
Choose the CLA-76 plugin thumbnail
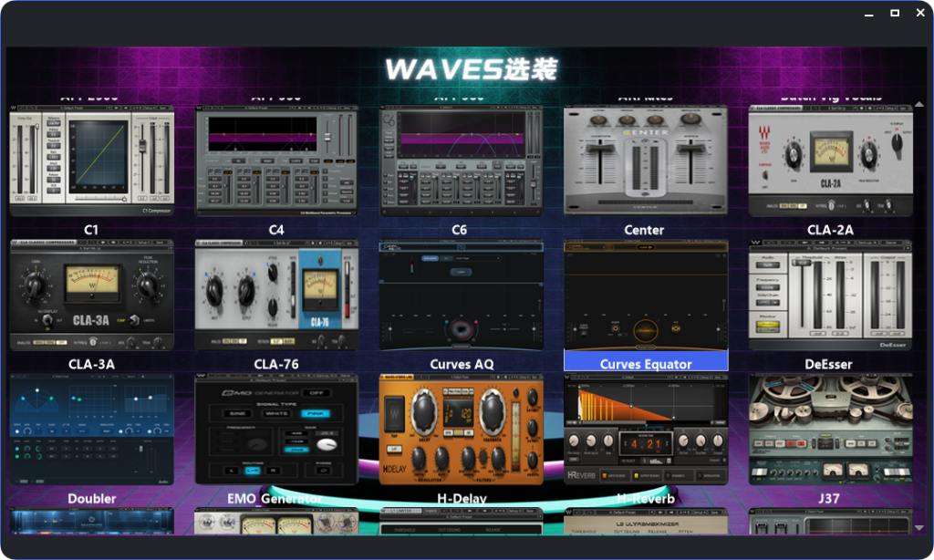[277, 295]
